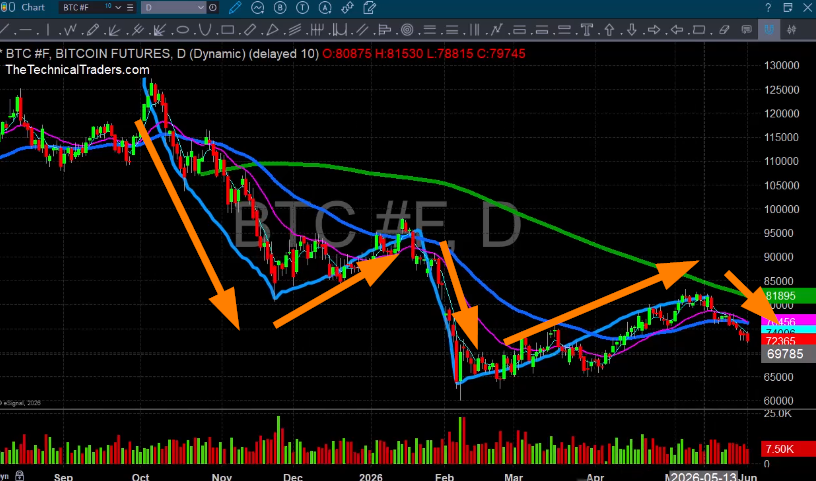Click the circled A icon

click(325, 8)
